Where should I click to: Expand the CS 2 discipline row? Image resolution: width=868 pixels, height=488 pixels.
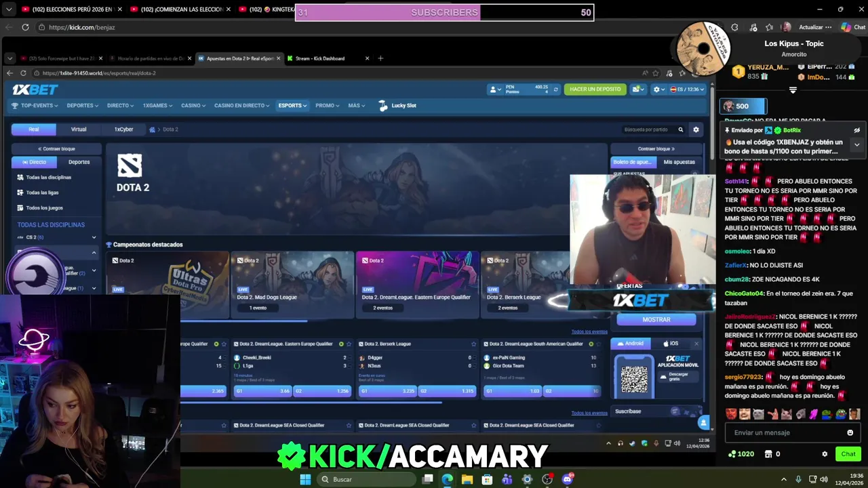click(x=57, y=237)
